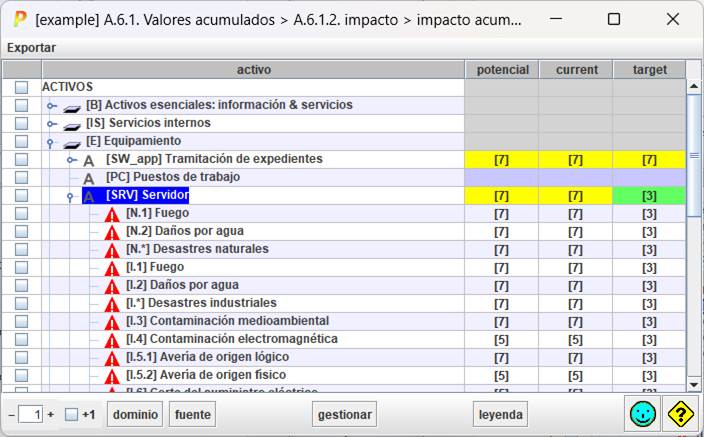Screen dimensions: 704x437
Task: Increase tree level with plus button
Action: 51,415
